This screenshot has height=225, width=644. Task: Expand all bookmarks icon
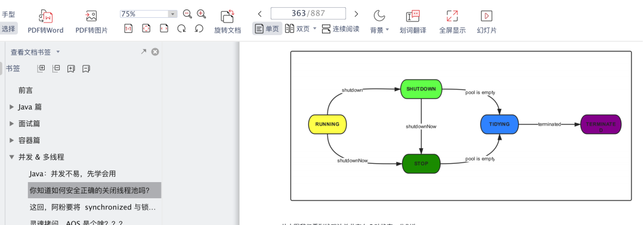[41, 68]
